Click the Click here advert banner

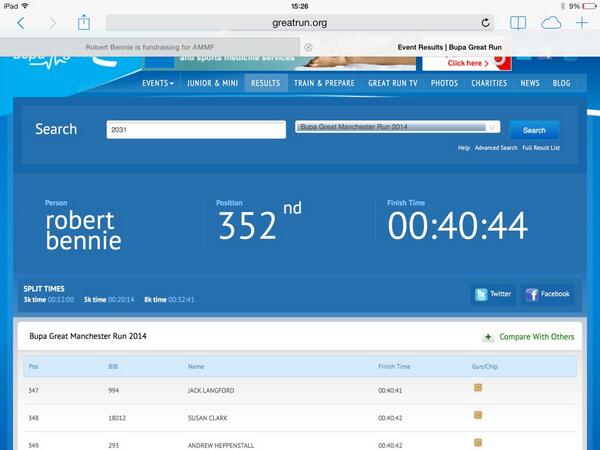[x=466, y=63]
